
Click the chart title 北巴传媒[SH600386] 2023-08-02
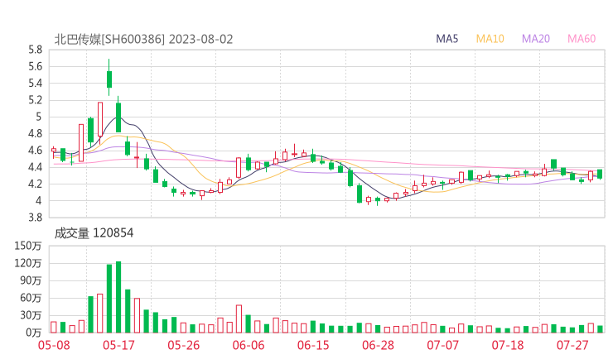click(143, 40)
